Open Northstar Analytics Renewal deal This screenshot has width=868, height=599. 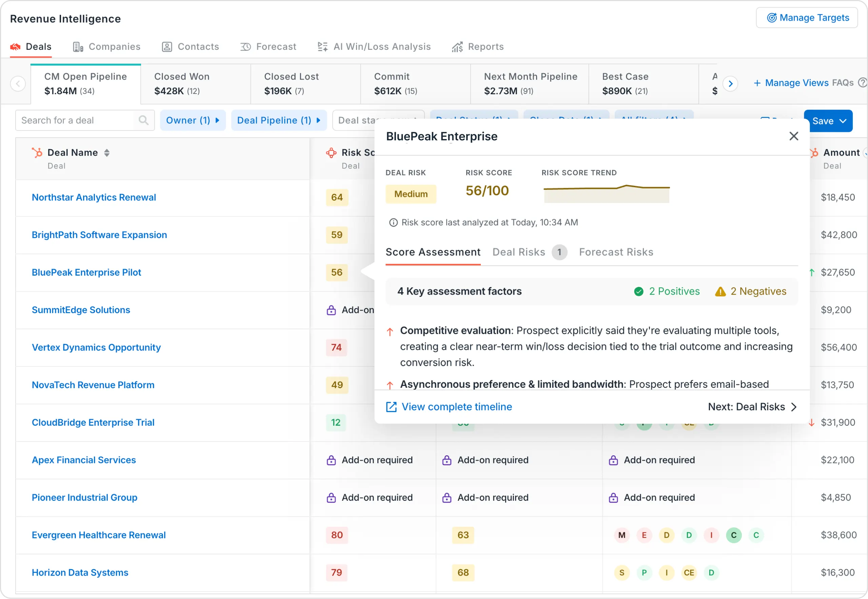[x=94, y=197]
